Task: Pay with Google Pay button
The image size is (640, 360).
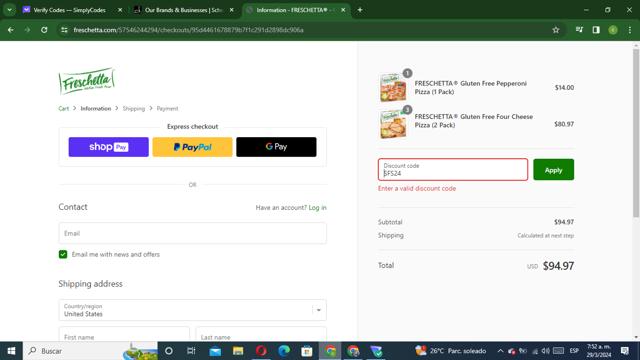Action: (276, 147)
